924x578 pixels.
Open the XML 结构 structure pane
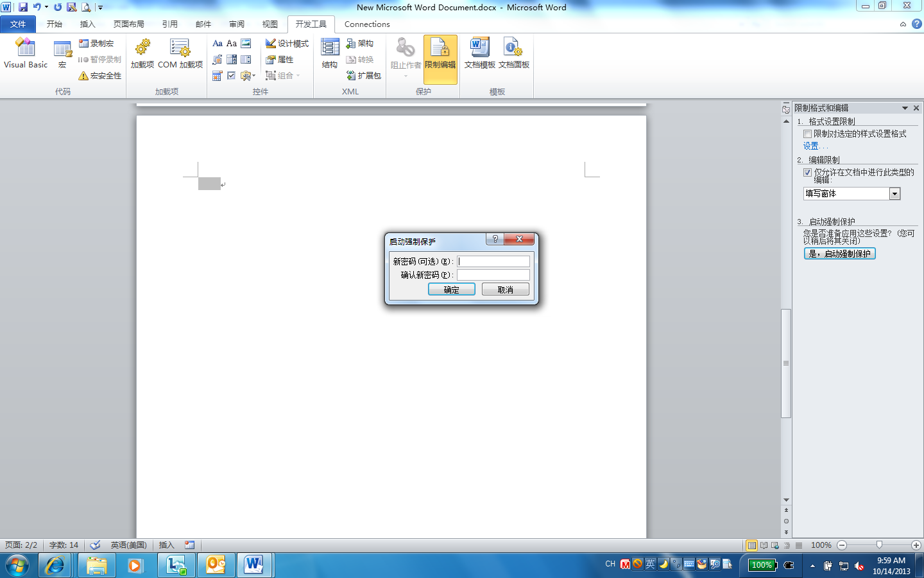pyautogui.click(x=330, y=54)
